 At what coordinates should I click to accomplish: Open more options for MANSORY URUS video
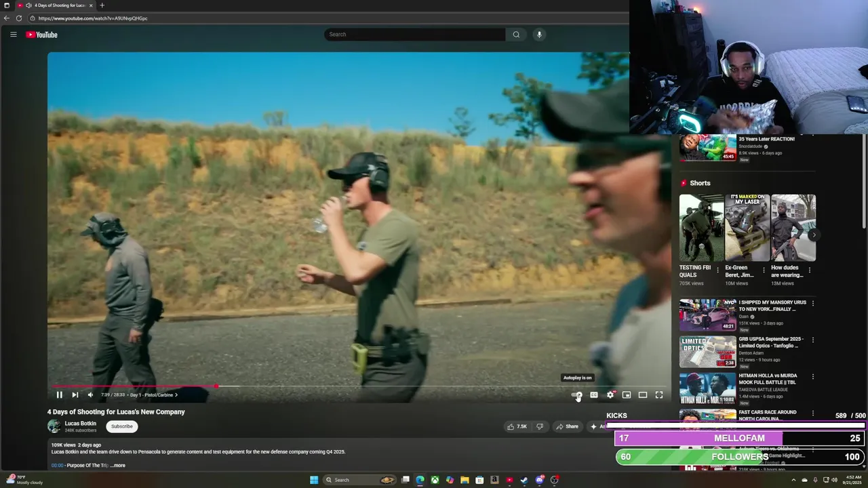click(x=812, y=303)
